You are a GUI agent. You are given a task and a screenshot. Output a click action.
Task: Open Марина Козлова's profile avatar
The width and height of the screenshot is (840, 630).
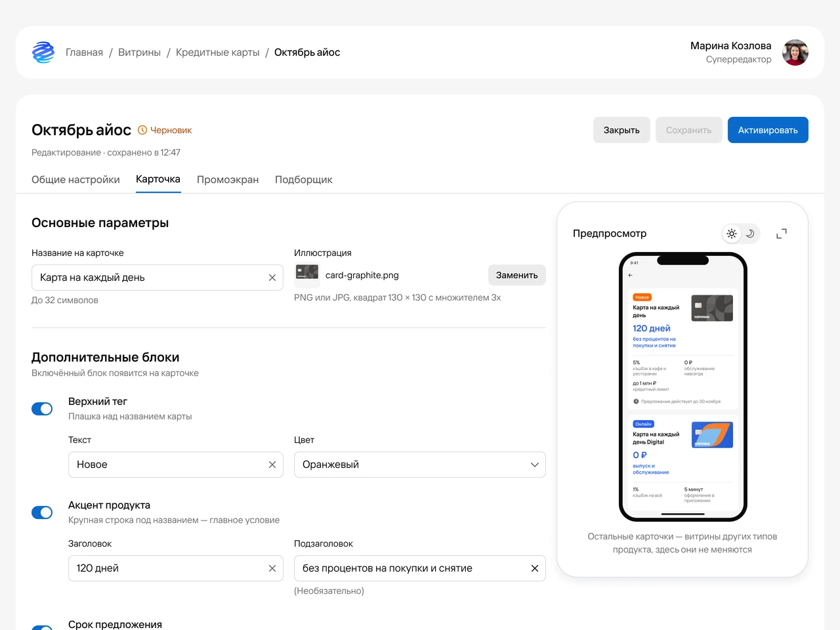pos(795,52)
